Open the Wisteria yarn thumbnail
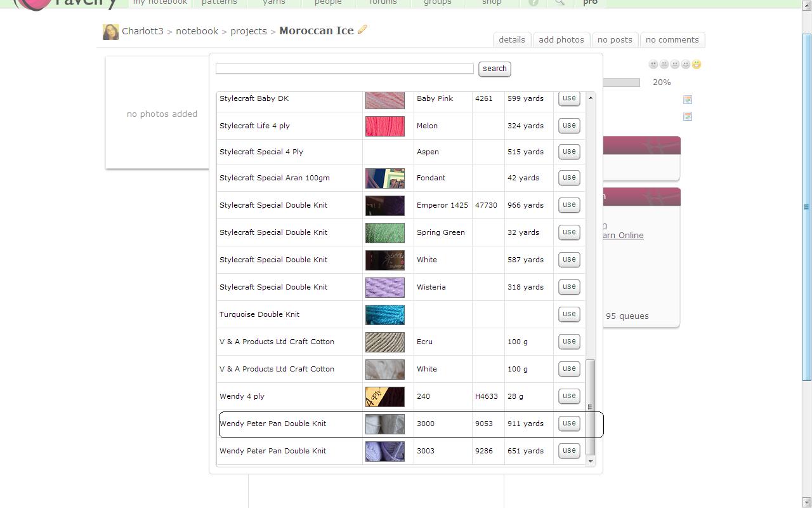 tap(385, 288)
